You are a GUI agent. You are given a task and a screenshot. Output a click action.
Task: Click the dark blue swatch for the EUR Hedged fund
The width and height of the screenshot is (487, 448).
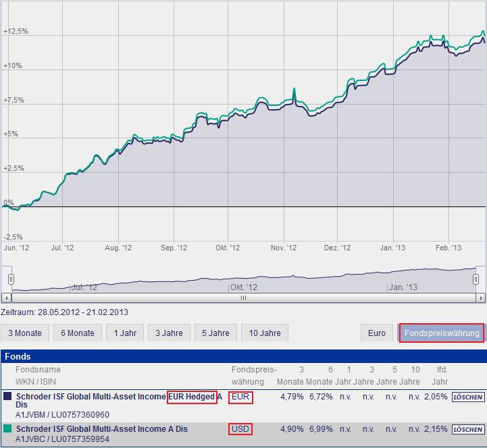tap(7, 397)
